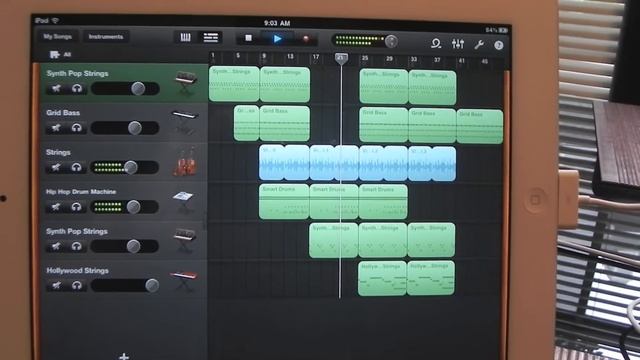
Task: Select first Synth Strings region at bar 1
Action: click(x=234, y=84)
